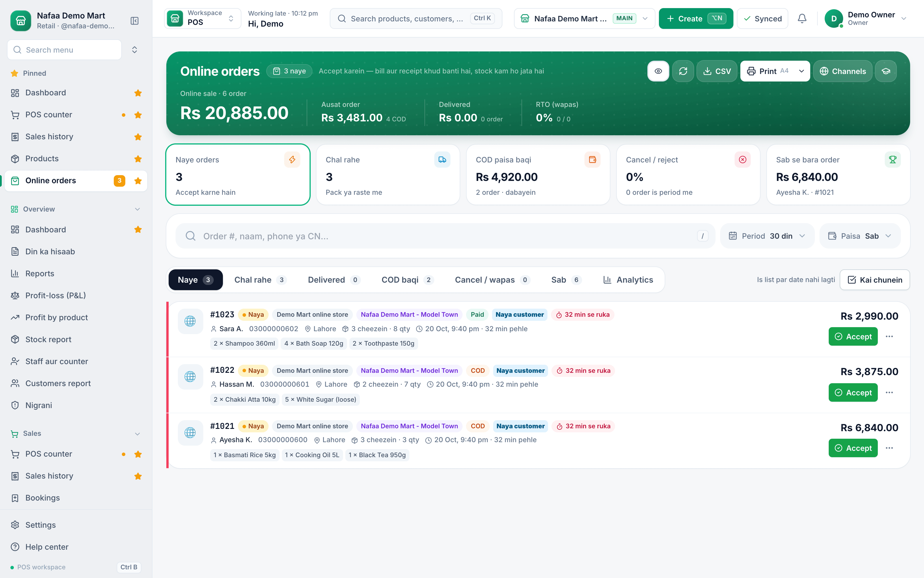Click trophy icon on Sab se bara order card

pyautogui.click(x=893, y=160)
